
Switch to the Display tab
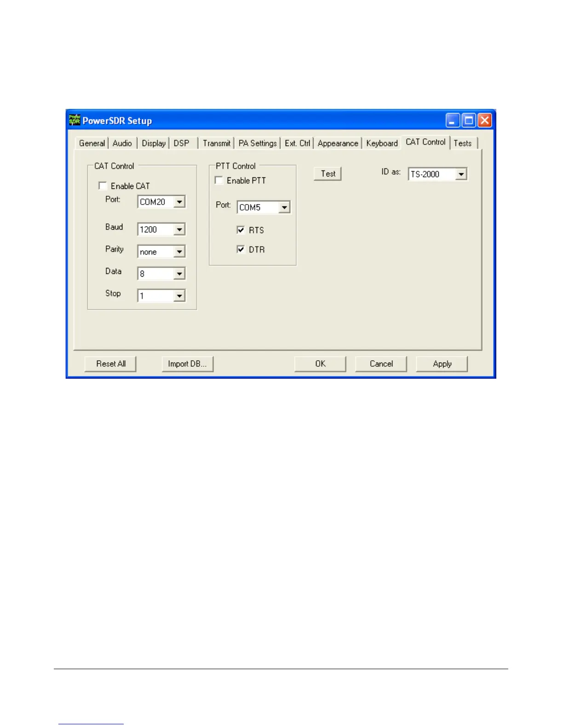154,143
